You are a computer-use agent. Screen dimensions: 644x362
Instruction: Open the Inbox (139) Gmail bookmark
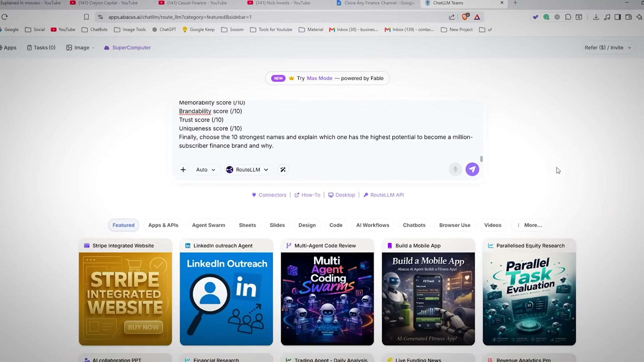(x=409, y=29)
